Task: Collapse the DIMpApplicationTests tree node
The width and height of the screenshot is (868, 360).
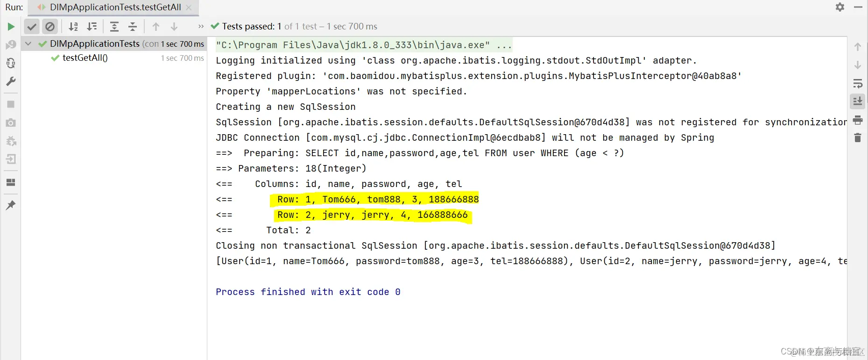Action: [28, 44]
